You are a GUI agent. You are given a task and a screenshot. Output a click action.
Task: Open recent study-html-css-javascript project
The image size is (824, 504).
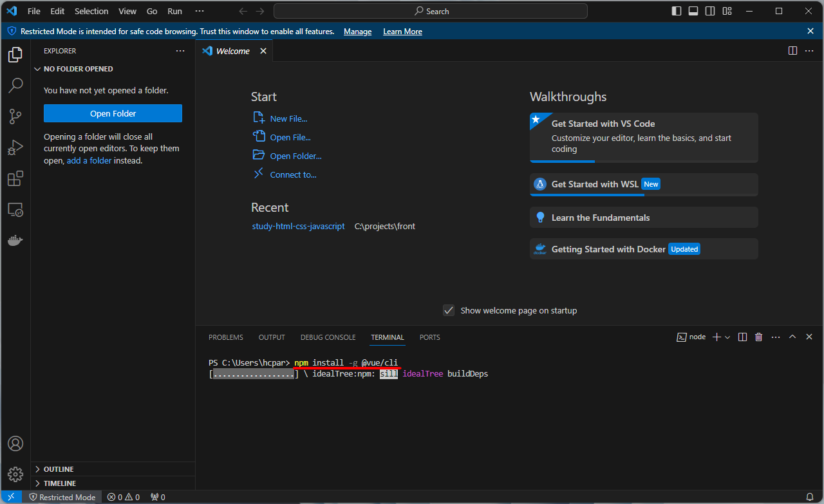point(299,226)
